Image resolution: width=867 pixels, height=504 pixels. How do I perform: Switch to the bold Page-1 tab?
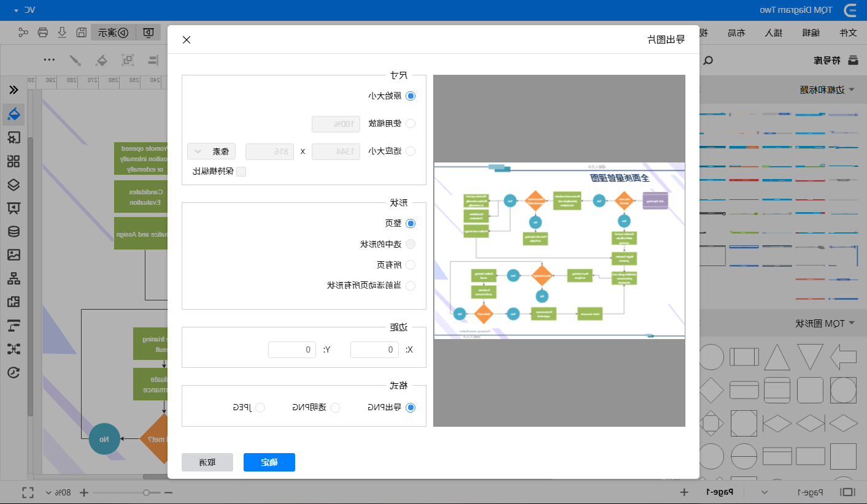[x=720, y=492]
